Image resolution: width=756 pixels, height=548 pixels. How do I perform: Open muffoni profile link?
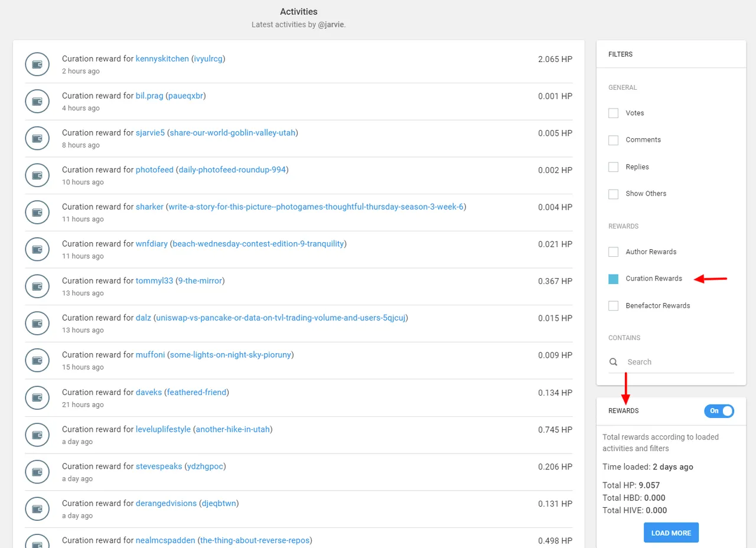pyautogui.click(x=150, y=355)
